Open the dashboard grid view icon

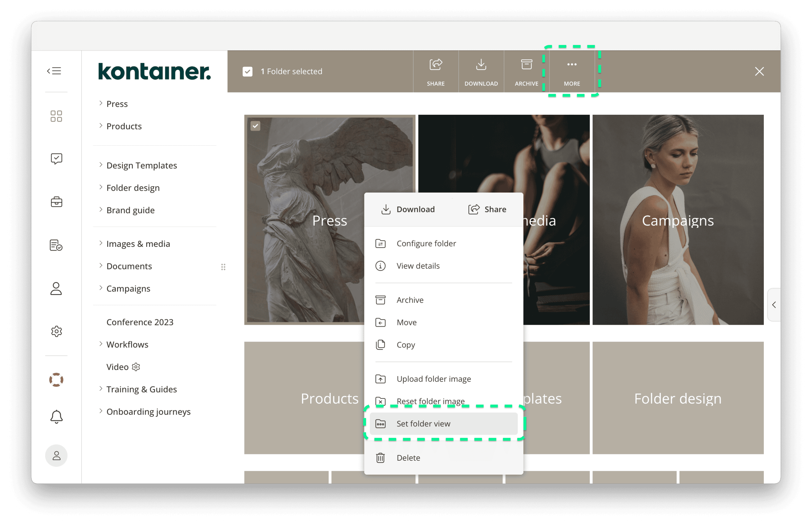click(56, 116)
